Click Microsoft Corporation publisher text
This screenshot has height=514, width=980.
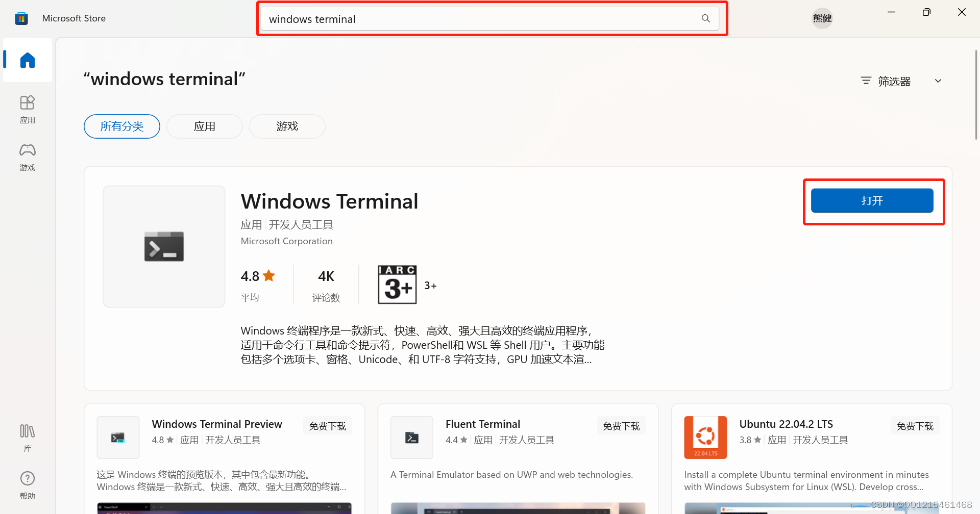tap(287, 241)
